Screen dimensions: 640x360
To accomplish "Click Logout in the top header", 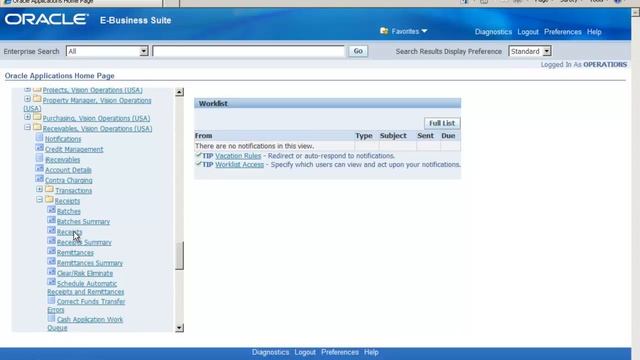I will [528, 32].
